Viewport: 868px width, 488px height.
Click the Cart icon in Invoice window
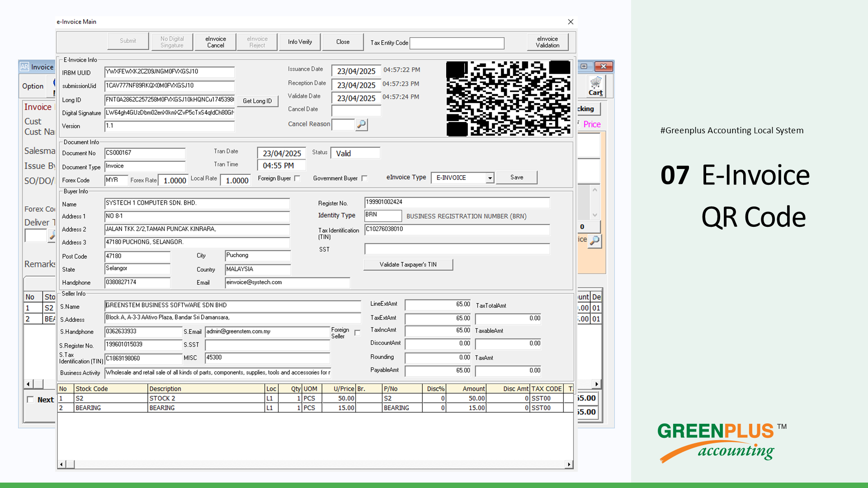click(595, 86)
